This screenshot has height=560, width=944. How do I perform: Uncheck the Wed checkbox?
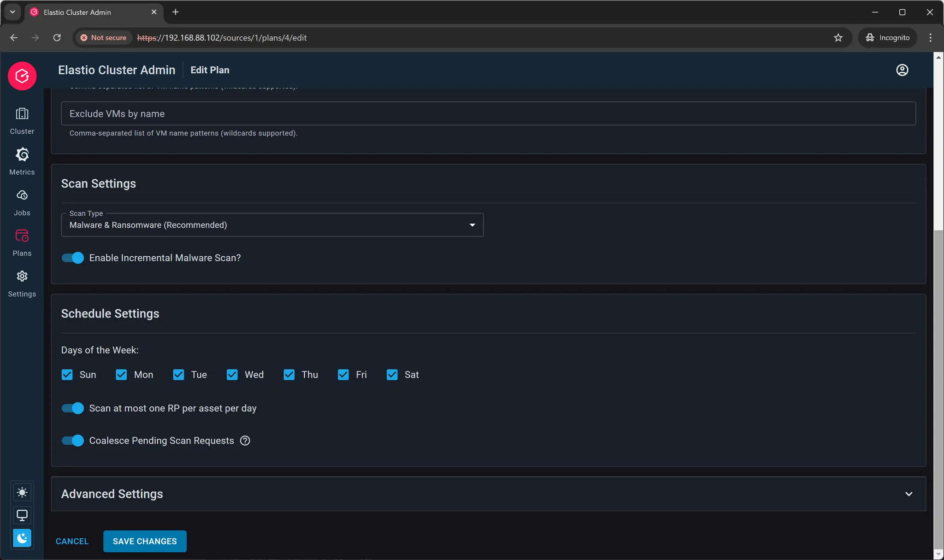[x=232, y=375]
